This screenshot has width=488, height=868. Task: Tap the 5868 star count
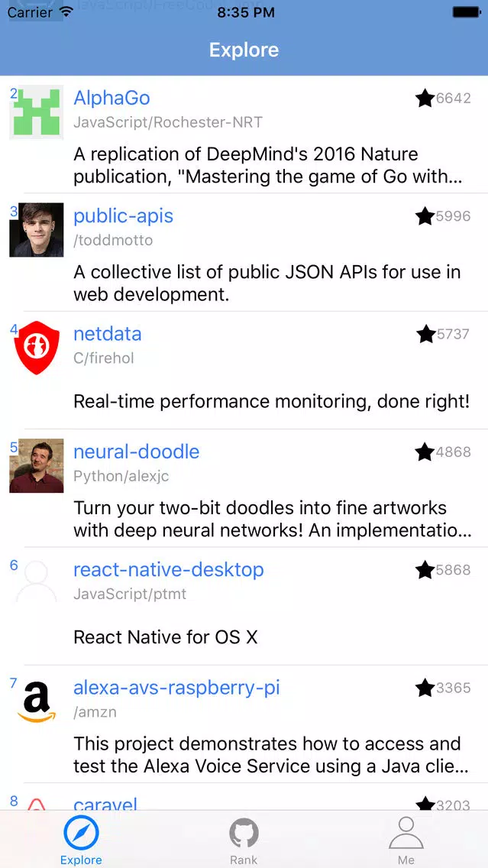coord(453,570)
